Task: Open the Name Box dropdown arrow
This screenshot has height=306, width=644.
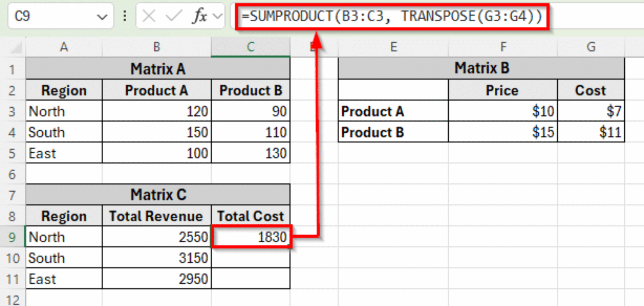Action: tap(102, 17)
